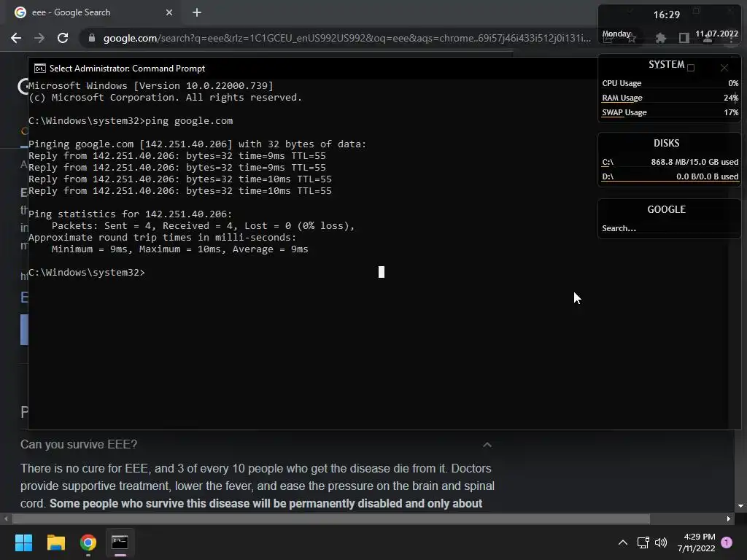
Task: Click the volume speaker tray icon
Action: tap(661, 542)
